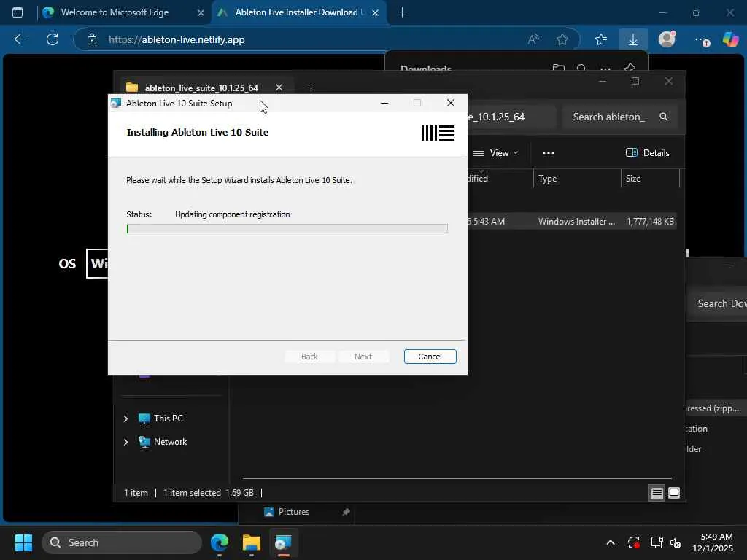Launch Copilot from Edge toolbar
The height and width of the screenshot is (560, 747).
[731, 39]
